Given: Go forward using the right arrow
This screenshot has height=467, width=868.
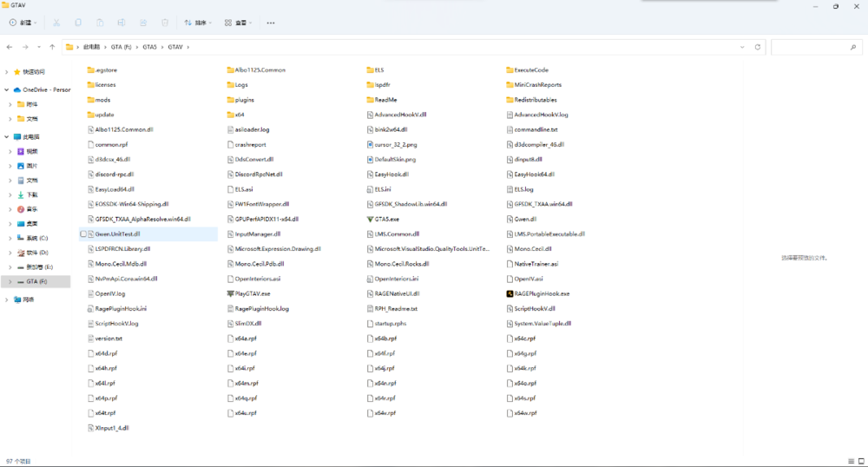Looking at the screenshot, I should [25, 47].
